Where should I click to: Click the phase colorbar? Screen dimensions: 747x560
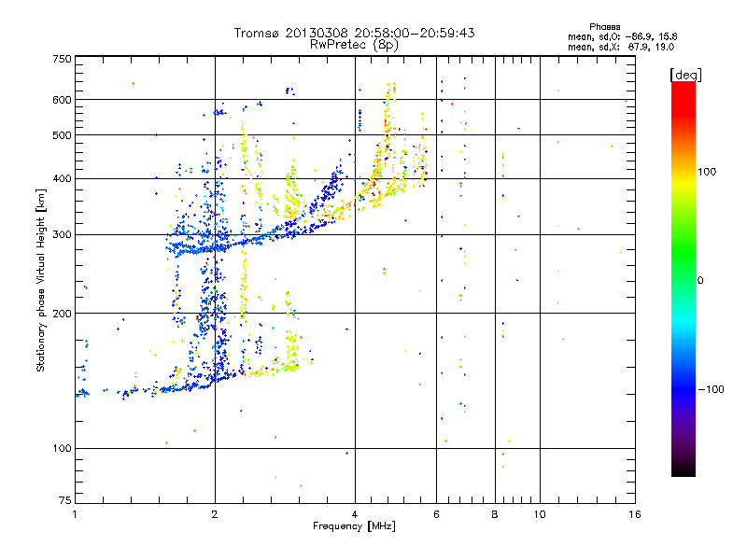684,278
